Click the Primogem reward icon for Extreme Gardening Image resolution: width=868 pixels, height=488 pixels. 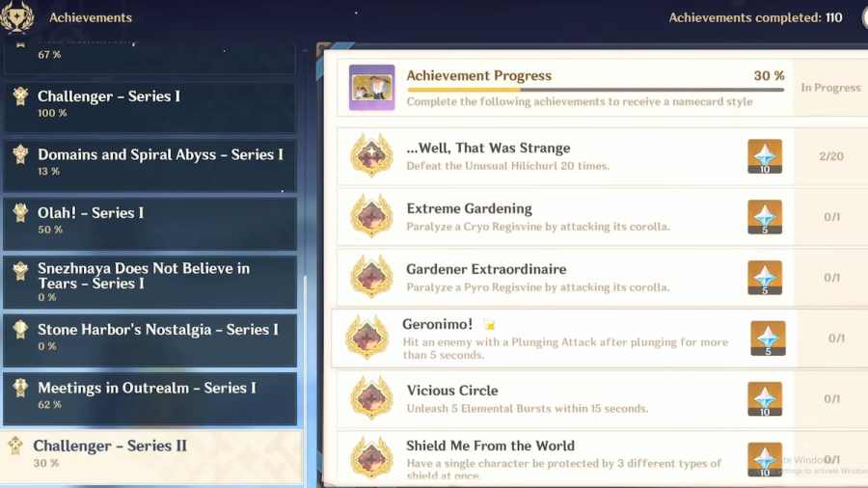coord(765,217)
